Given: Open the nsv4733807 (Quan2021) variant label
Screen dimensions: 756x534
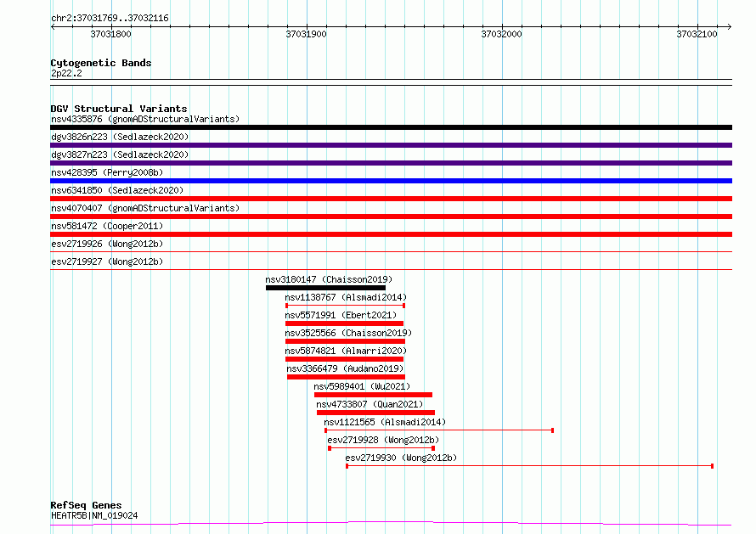Looking at the screenshot, I should tap(370, 404).
